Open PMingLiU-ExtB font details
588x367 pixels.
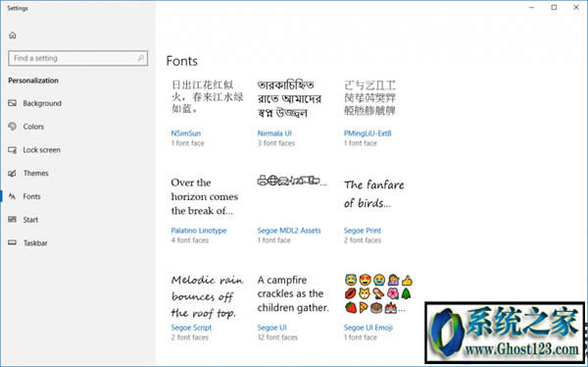tap(367, 133)
